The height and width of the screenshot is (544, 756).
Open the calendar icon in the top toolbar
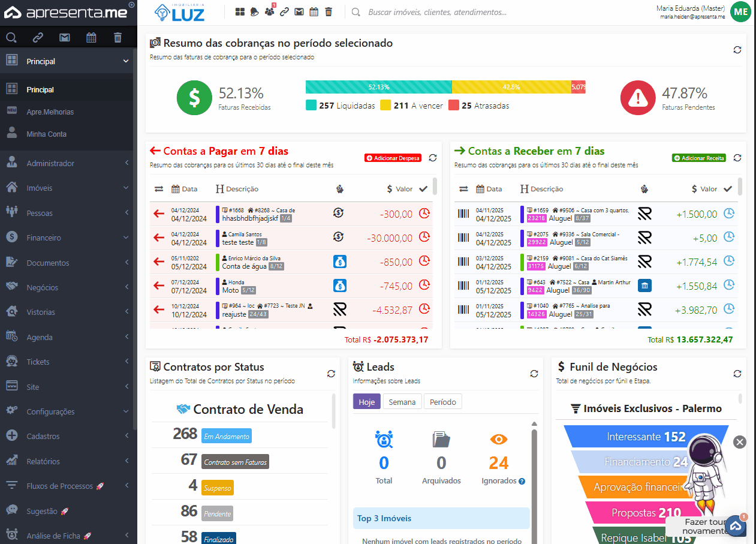click(314, 12)
